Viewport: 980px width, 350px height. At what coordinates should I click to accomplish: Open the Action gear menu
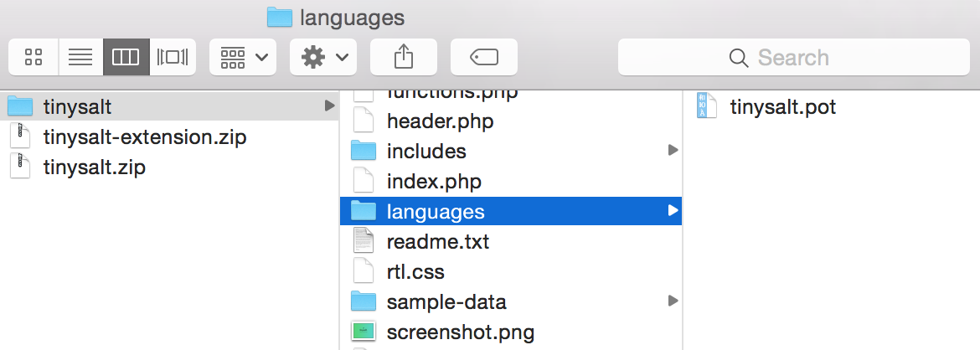[323, 58]
